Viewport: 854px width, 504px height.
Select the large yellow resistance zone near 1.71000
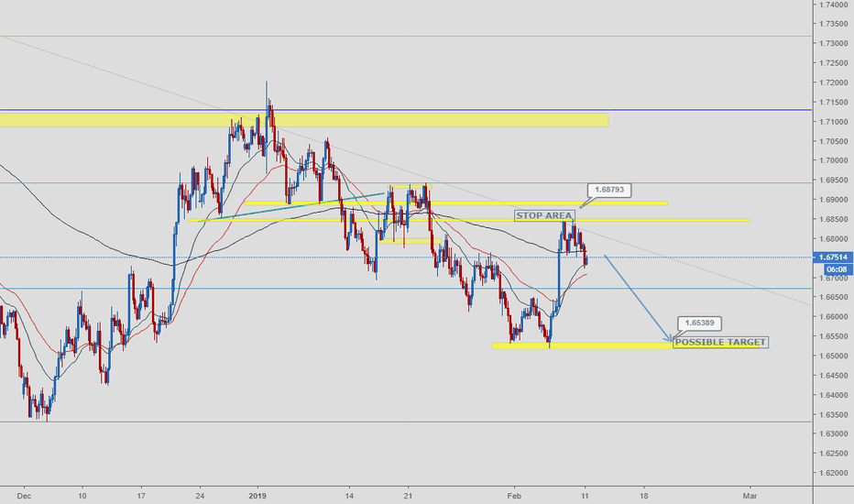[304, 120]
